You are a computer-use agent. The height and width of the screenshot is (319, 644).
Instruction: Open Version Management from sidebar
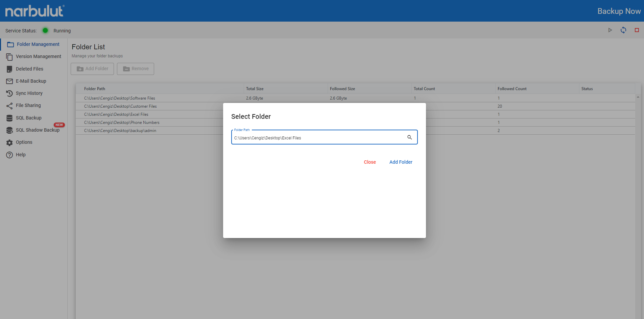pos(38,56)
